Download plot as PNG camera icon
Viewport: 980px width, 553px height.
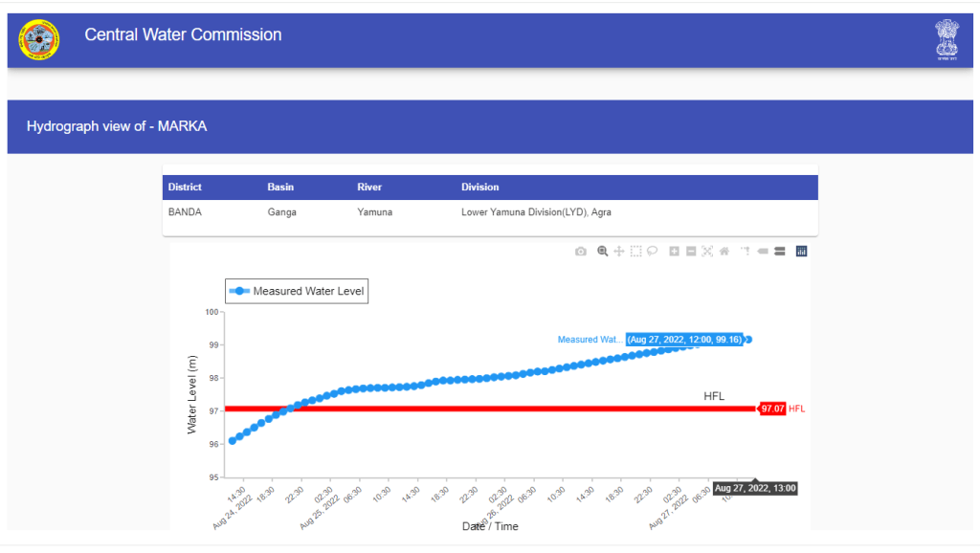[x=581, y=252]
